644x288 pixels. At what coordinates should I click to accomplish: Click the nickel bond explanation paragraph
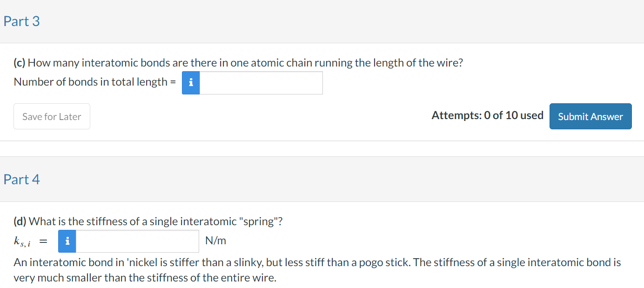(316, 269)
